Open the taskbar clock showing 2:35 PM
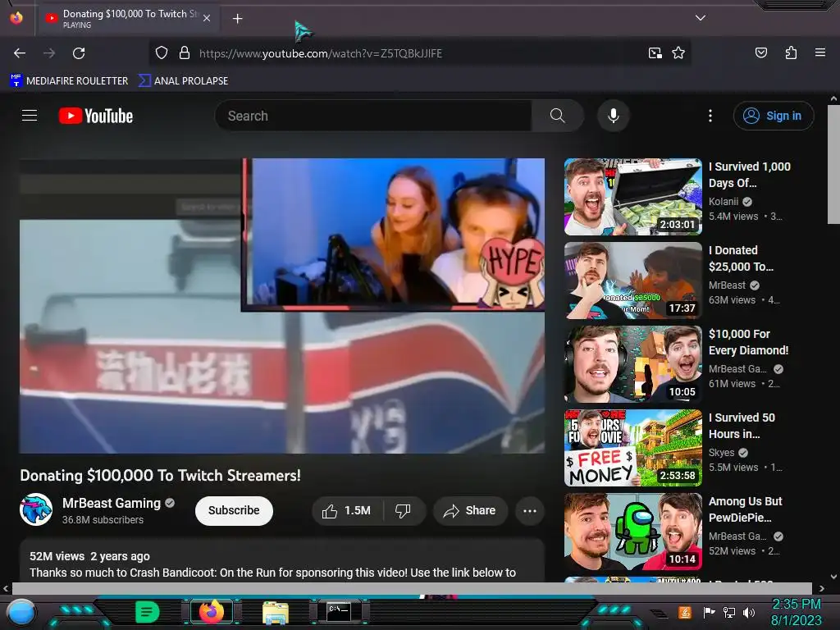Viewport: 840px width, 630px height. click(x=796, y=612)
